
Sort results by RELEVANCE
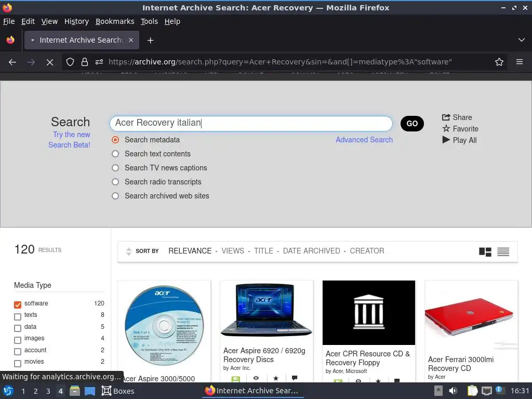pos(190,251)
